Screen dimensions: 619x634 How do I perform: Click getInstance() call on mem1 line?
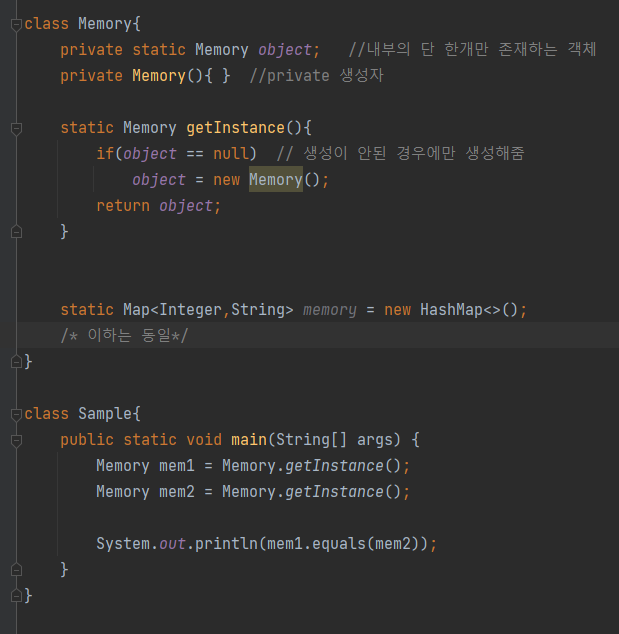[x=343, y=466]
